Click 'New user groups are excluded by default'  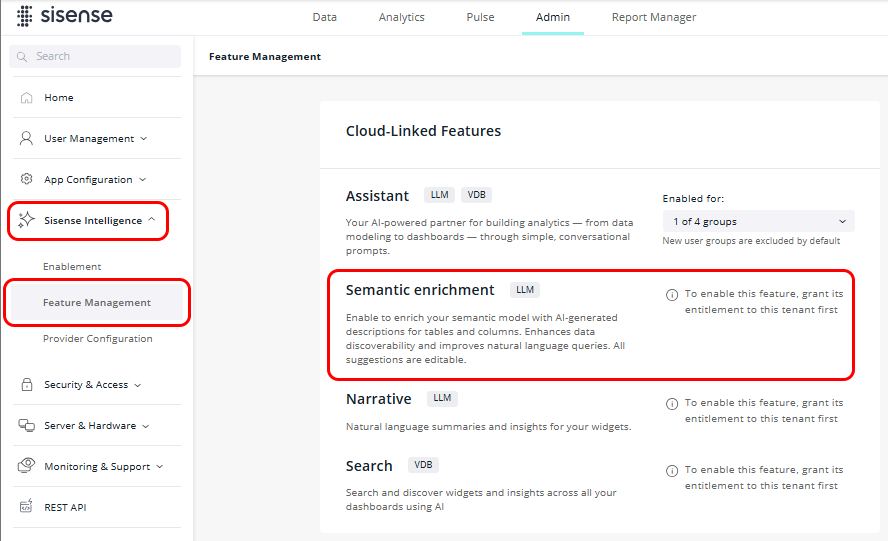pos(752,241)
